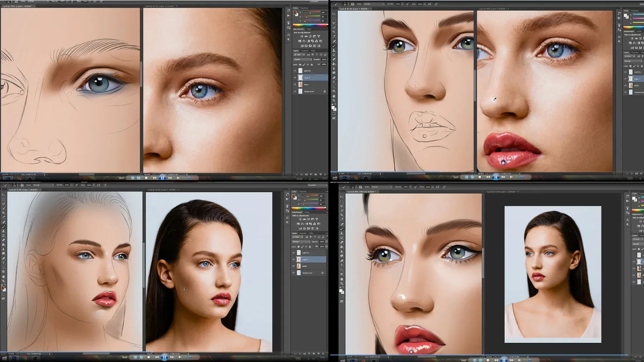Click Brightness/Contrast adjustment icon in the 06:27 frame
This screenshot has width=644, height=362.
[302, 36]
